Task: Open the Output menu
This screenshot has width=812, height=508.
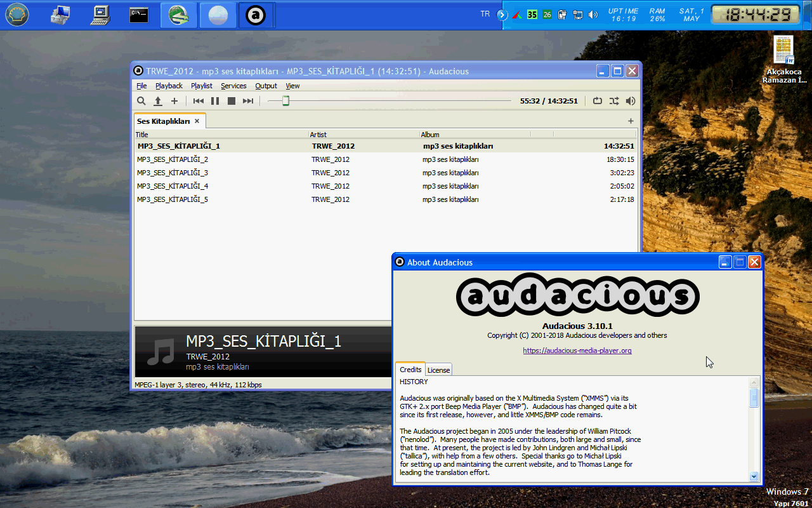Action: point(266,86)
